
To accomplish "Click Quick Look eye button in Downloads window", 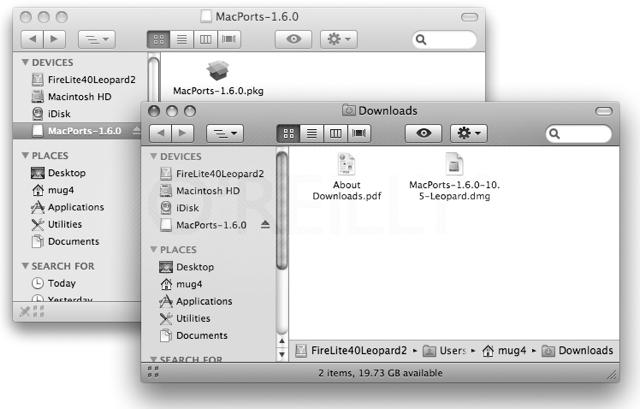I will [423, 133].
